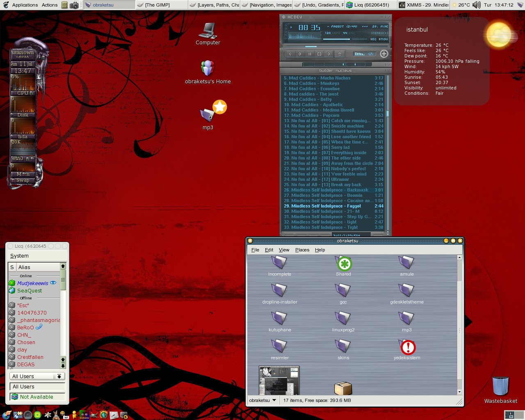Click the round plus button in XMMS
Viewport: 525px width, 420px height.
[384, 54]
